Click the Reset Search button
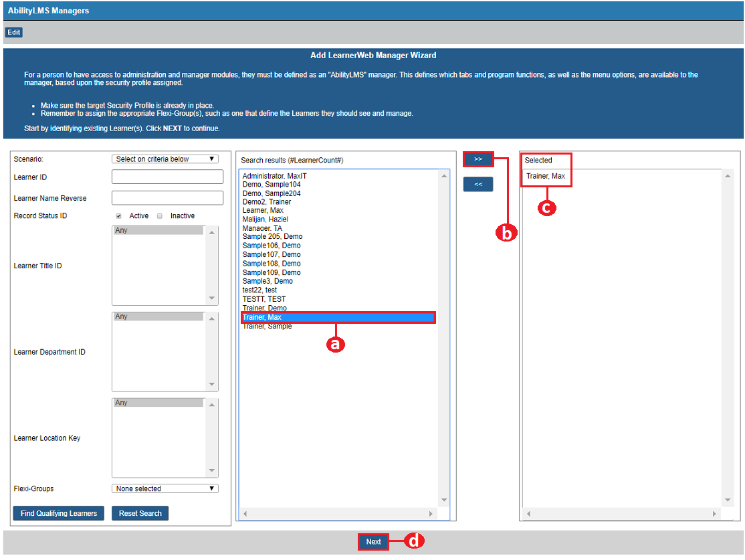The height and width of the screenshot is (560, 745). coord(140,513)
